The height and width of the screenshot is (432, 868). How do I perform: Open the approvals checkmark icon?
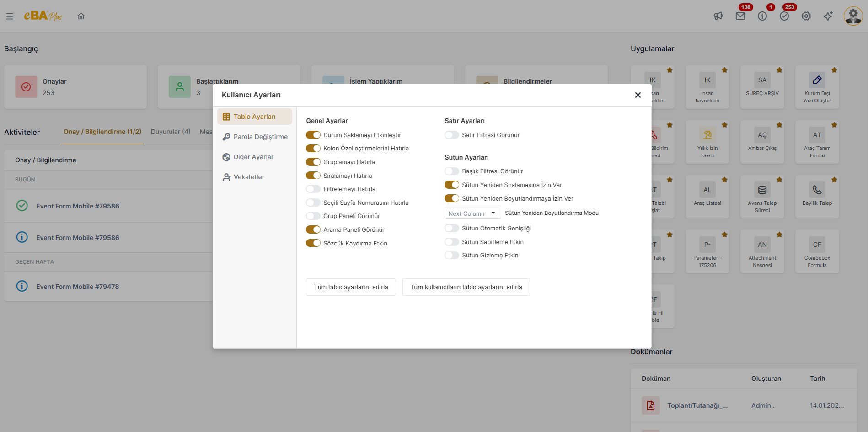[x=784, y=16]
